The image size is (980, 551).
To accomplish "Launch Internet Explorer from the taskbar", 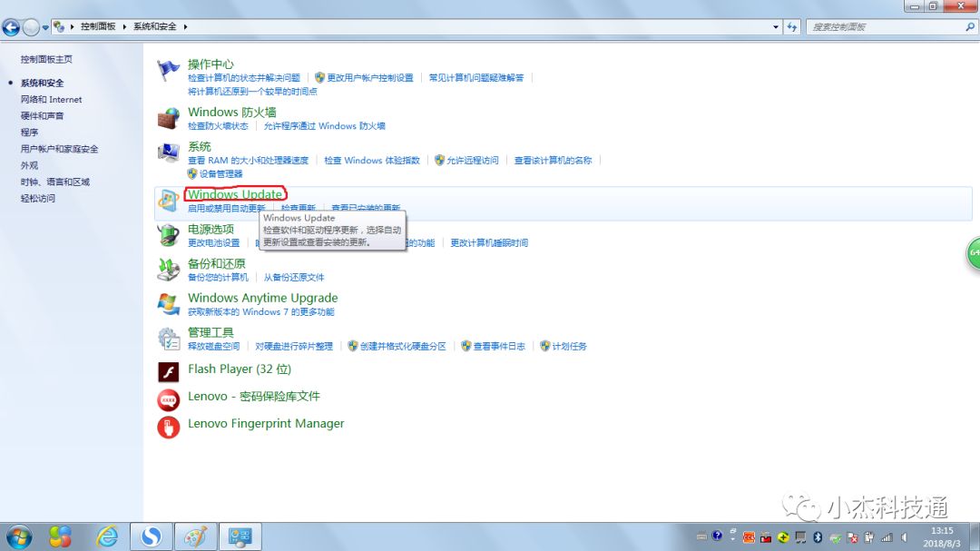I will click(x=107, y=536).
